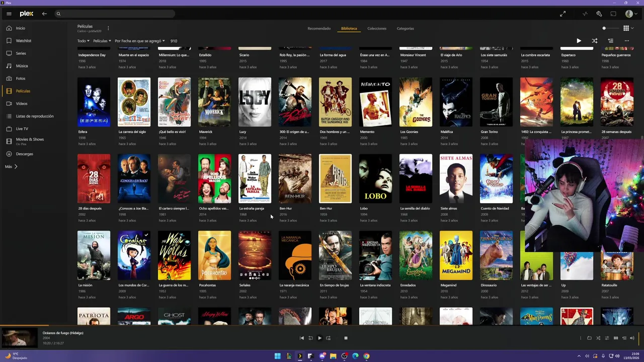Click the Gran Torino title link
This screenshot has width=644, height=362.
click(489, 132)
